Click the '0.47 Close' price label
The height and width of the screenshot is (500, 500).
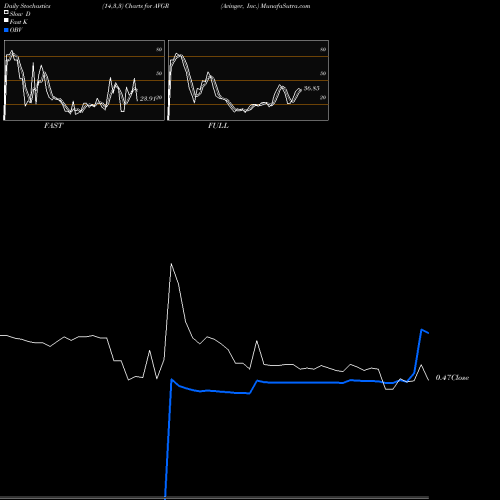(452, 378)
